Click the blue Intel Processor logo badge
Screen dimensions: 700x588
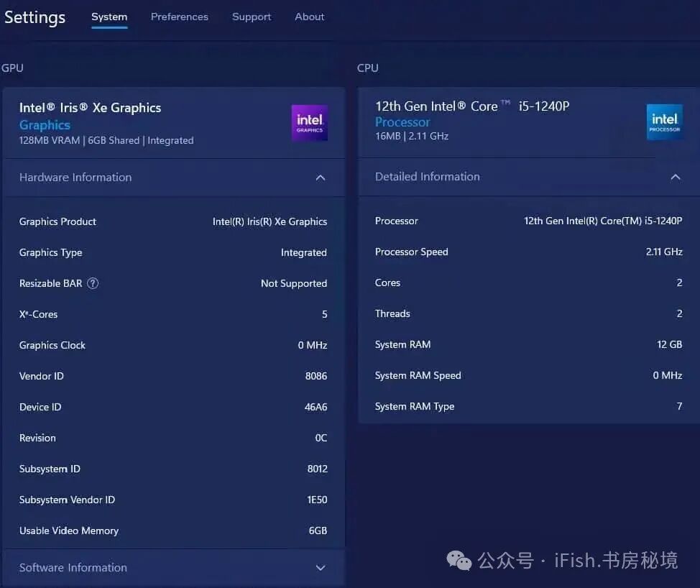[664, 122]
